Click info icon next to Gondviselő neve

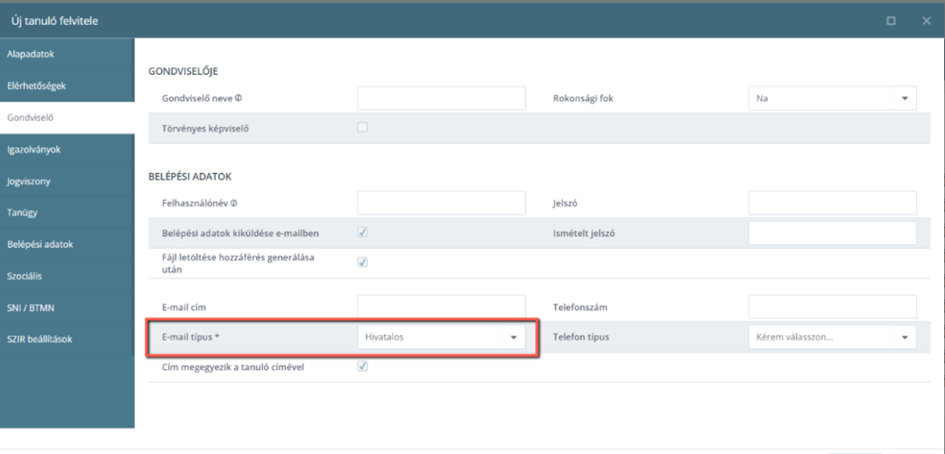pos(239,98)
